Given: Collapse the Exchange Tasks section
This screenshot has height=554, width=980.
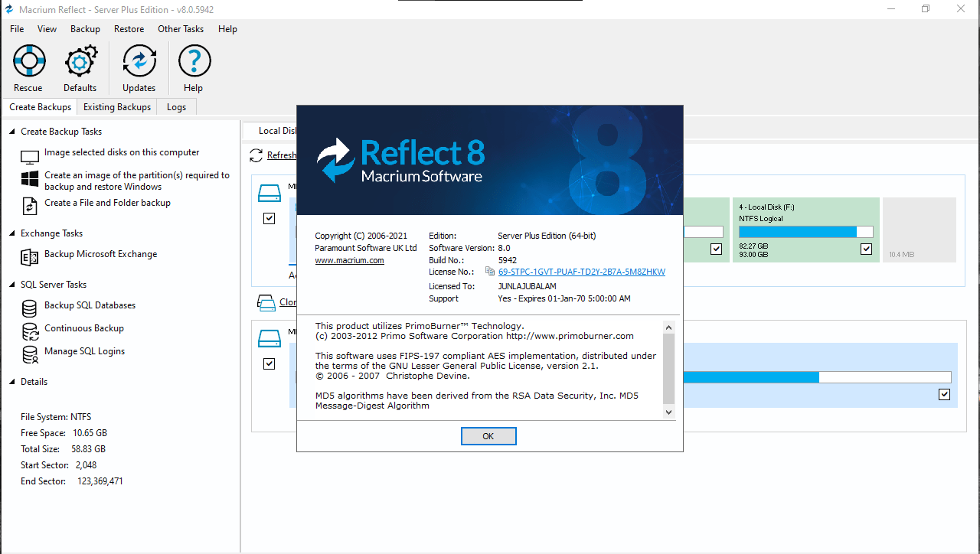Looking at the screenshot, I should point(12,233).
